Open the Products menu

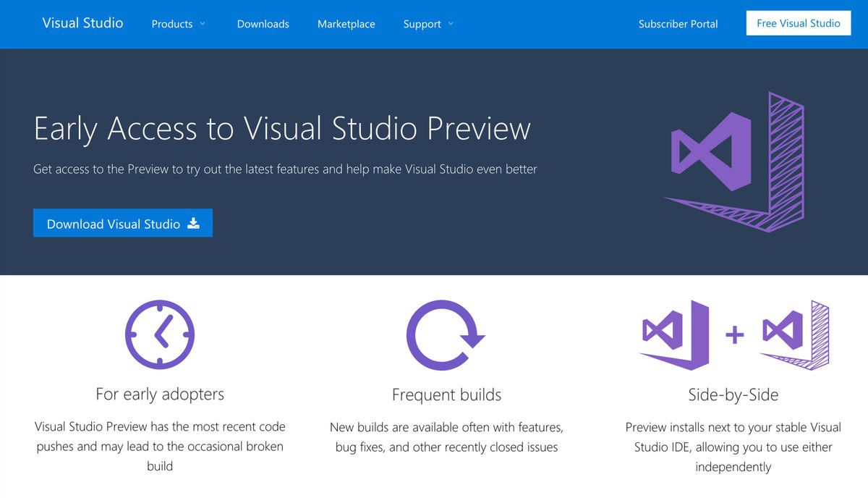[172, 24]
